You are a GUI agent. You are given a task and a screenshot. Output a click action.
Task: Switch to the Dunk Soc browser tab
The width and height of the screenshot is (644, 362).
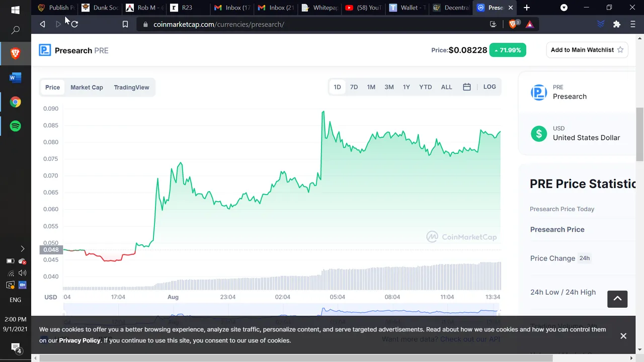[x=100, y=8]
